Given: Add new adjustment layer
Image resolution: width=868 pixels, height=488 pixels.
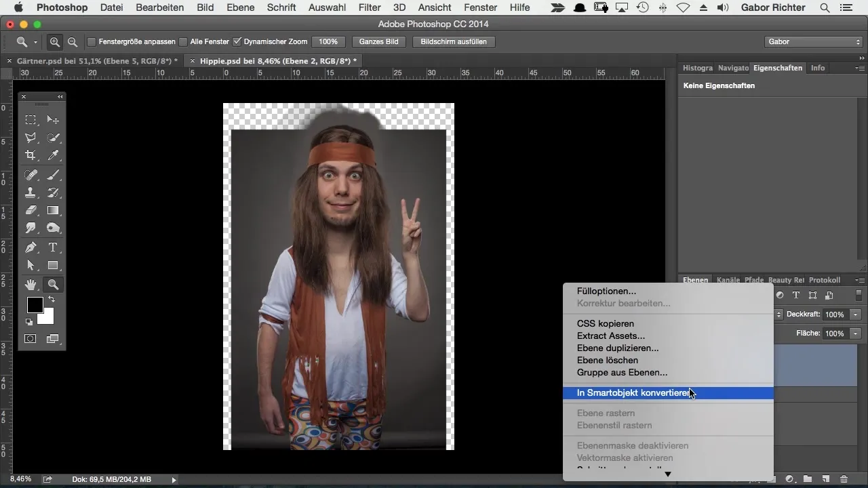Looking at the screenshot, I should 789,479.
